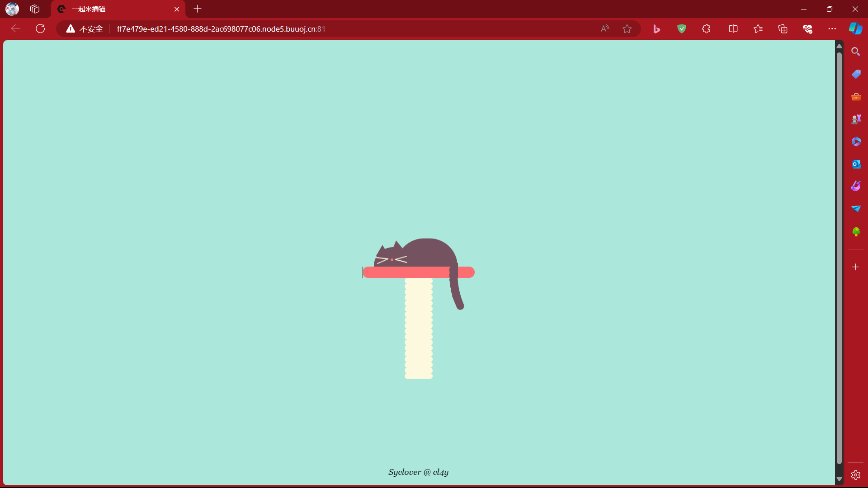Open sidebar Drop paper plane icon
This screenshot has height=488, width=868.
click(x=856, y=209)
